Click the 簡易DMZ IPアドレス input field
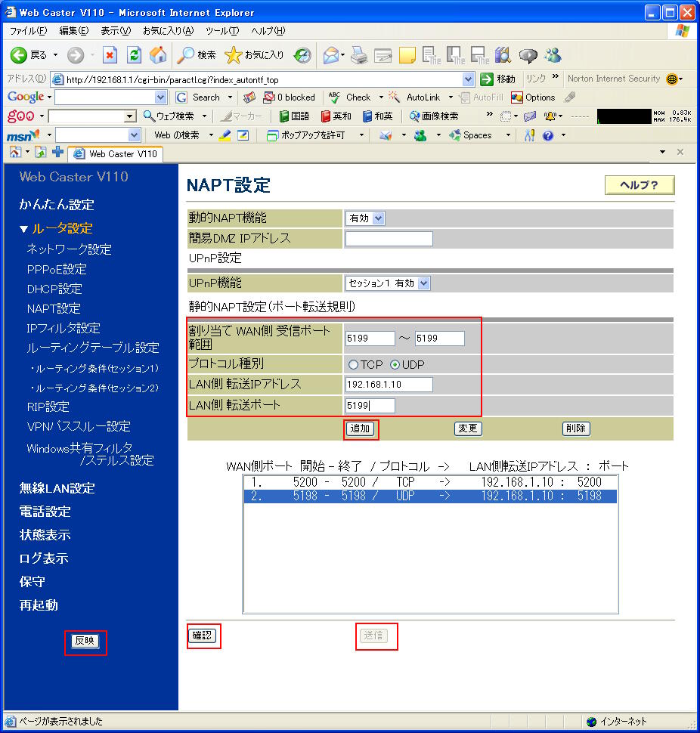The image size is (700, 733). [x=389, y=239]
